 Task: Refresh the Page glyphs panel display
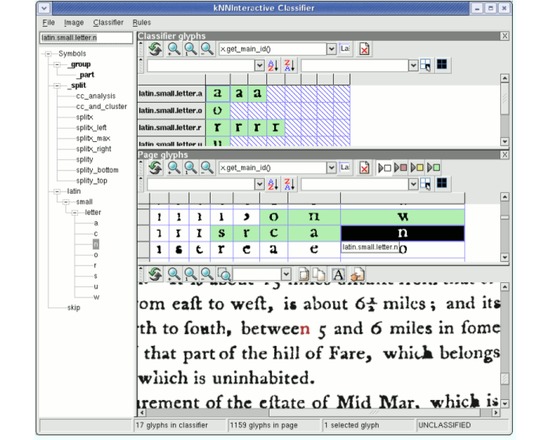(x=155, y=168)
